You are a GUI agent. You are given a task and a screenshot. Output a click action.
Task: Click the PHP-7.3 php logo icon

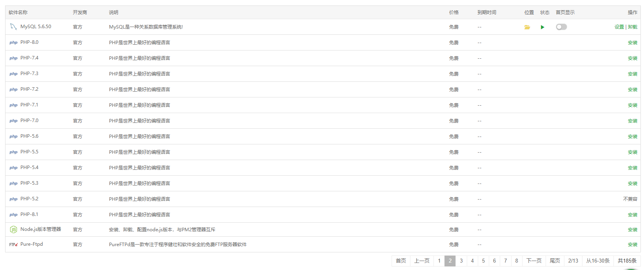pyautogui.click(x=13, y=74)
